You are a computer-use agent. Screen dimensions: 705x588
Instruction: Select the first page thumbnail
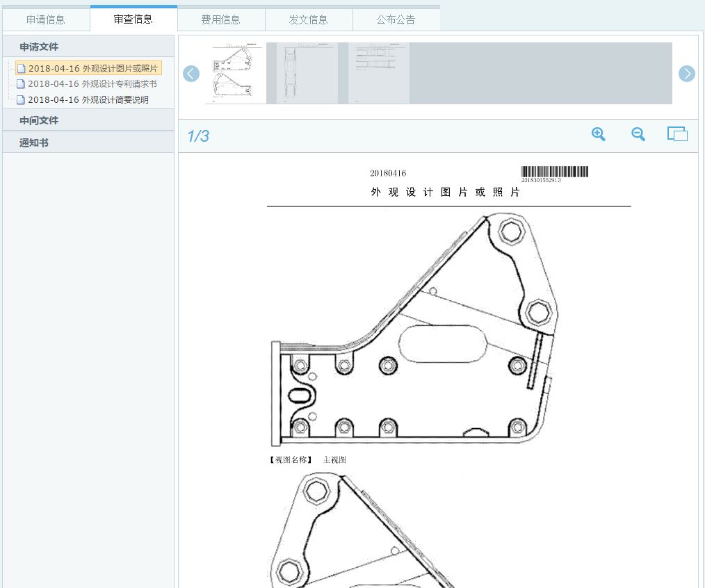[235, 73]
